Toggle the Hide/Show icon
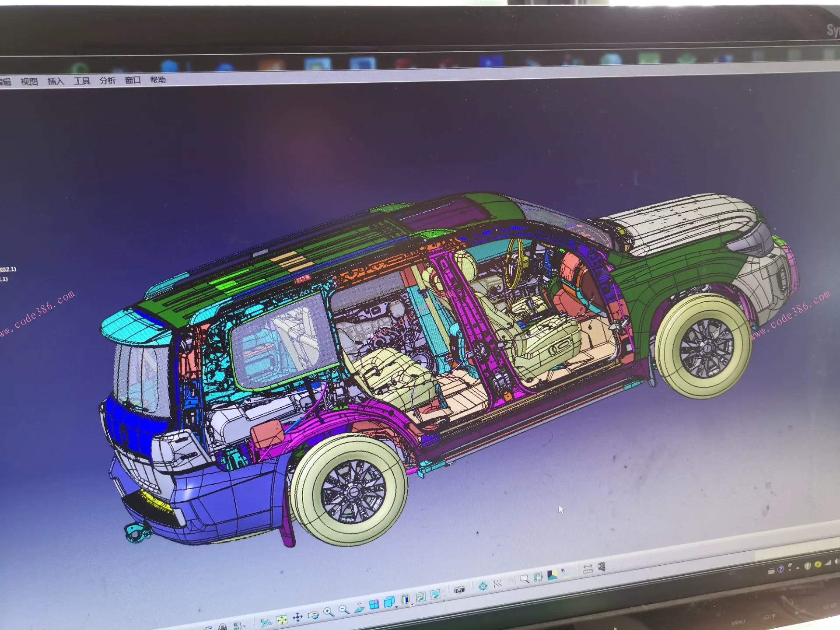The height and width of the screenshot is (630, 840). (x=420, y=597)
